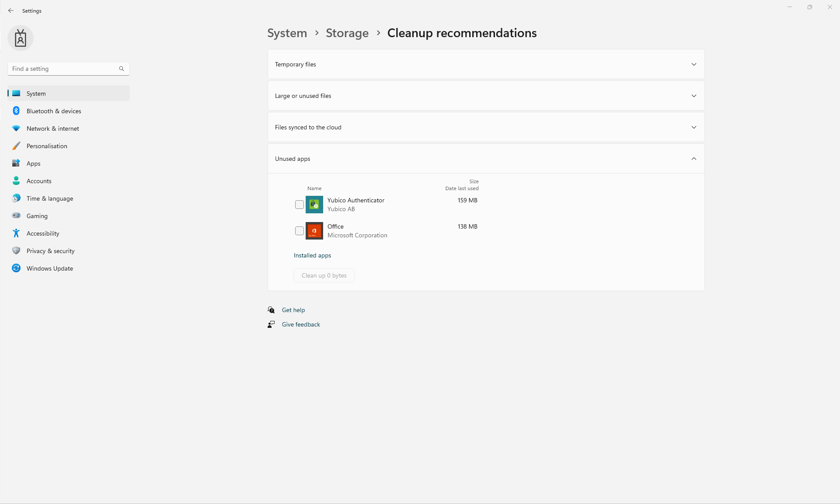Open the Accessibility settings section
Viewport: 840px width, 504px height.
(43, 233)
